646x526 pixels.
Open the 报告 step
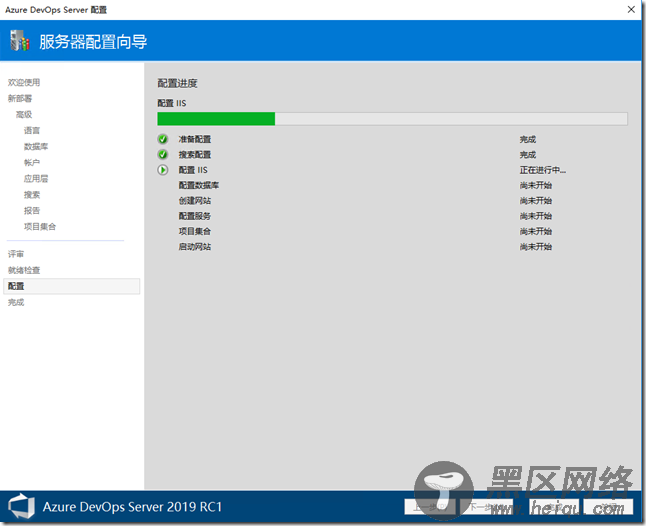coord(32,211)
